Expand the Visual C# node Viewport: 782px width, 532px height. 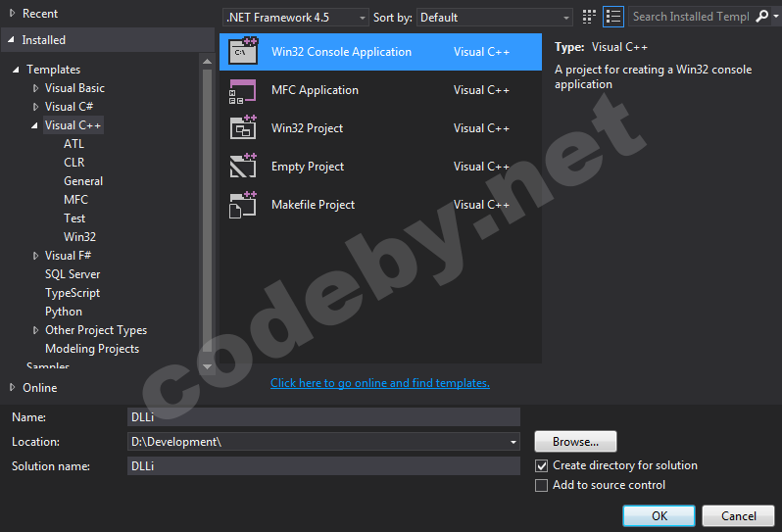click(x=35, y=107)
